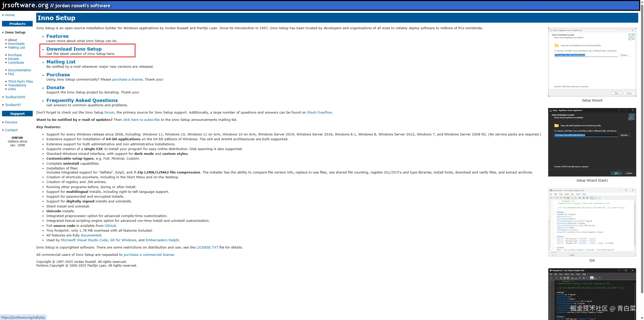Click purchase a commercial license link
This screenshot has width=644, height=320.
[149, 255]
